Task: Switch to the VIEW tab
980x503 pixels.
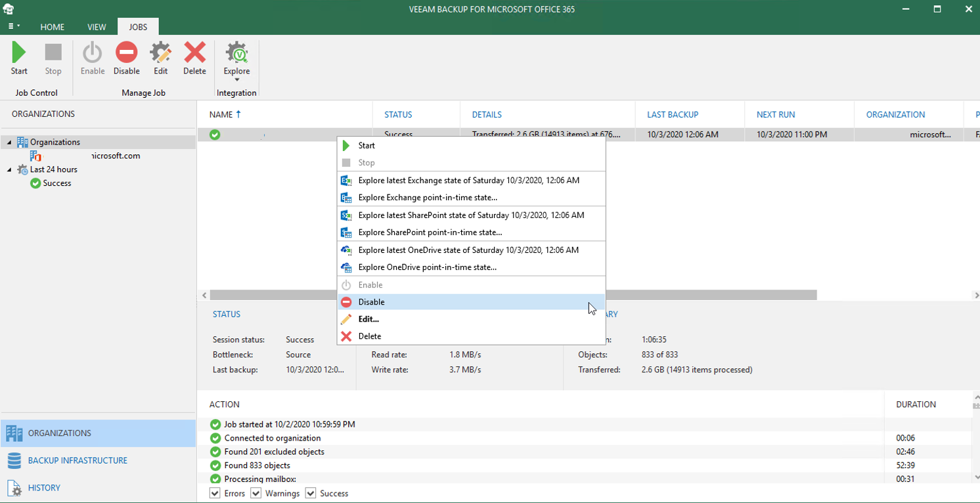Action: click(x=97, y=27)
